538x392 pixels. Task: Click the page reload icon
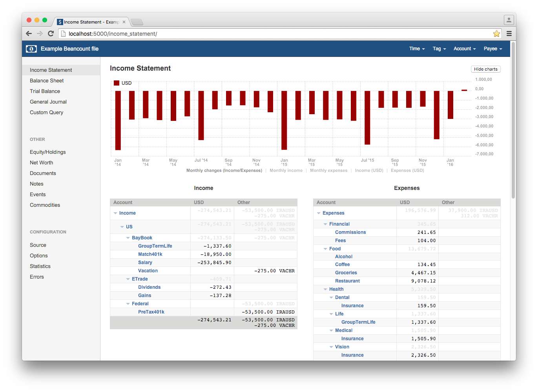point(51,33)
